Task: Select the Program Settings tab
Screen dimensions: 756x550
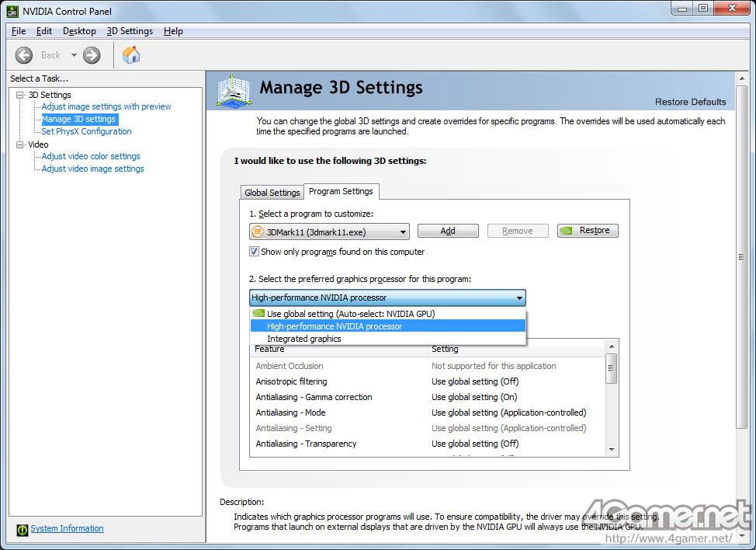Action: tap(341, 191)
